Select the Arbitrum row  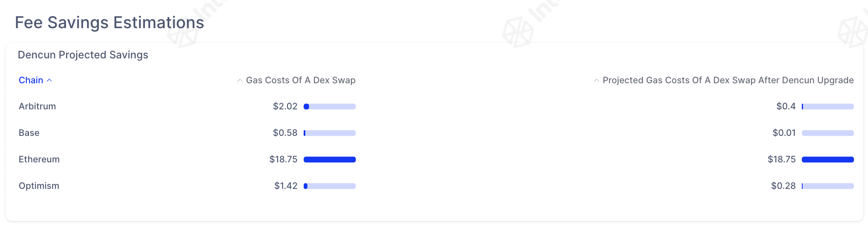434,106
